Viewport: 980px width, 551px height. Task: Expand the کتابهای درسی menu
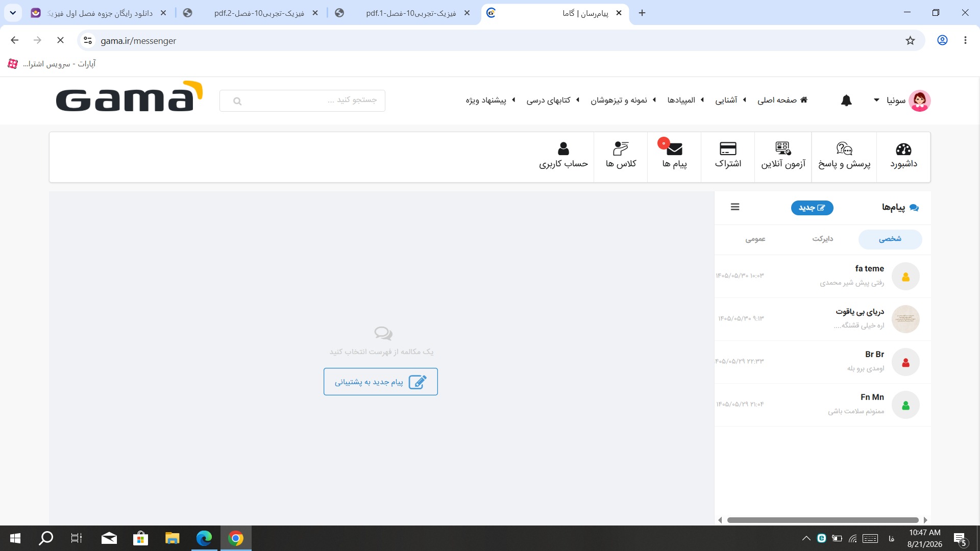point(553,101)
